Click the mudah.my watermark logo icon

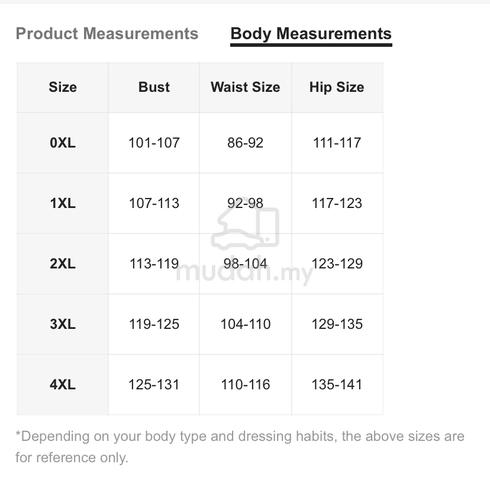[245, 229]
